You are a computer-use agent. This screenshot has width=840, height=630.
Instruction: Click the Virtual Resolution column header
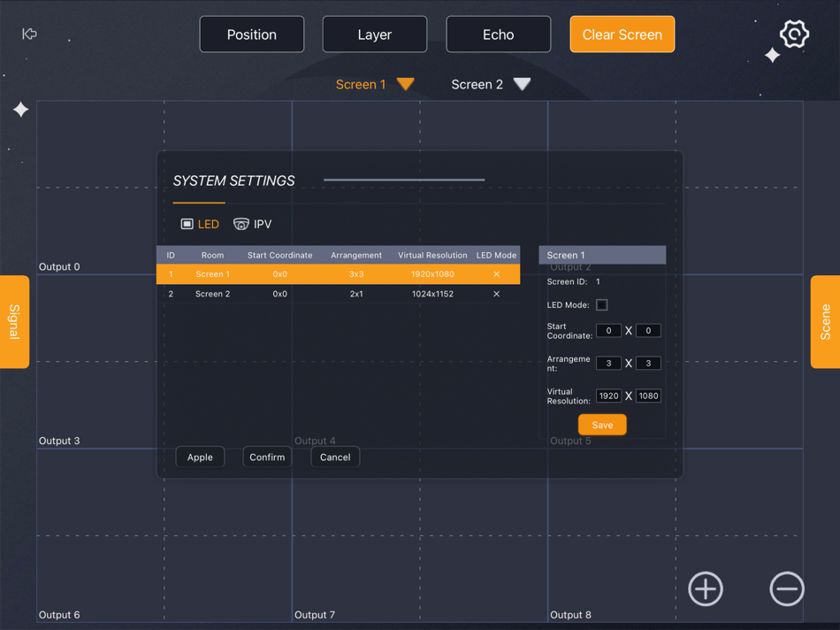pos(432,255)
